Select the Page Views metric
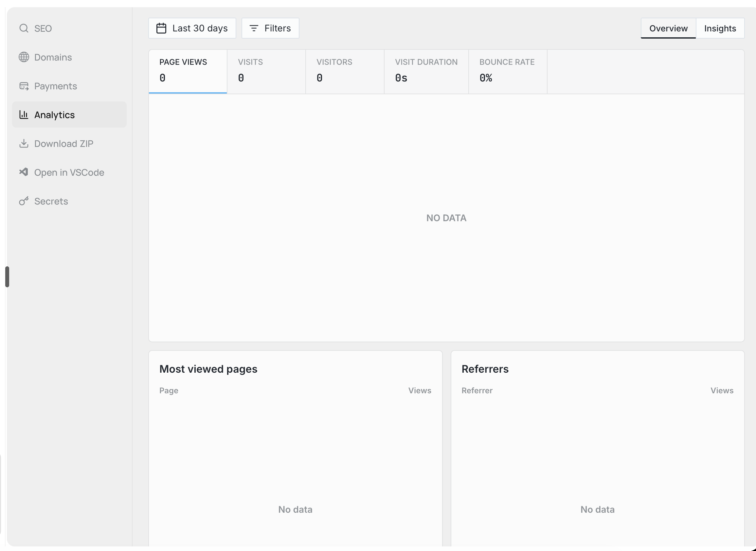 [x=188, y=71]
